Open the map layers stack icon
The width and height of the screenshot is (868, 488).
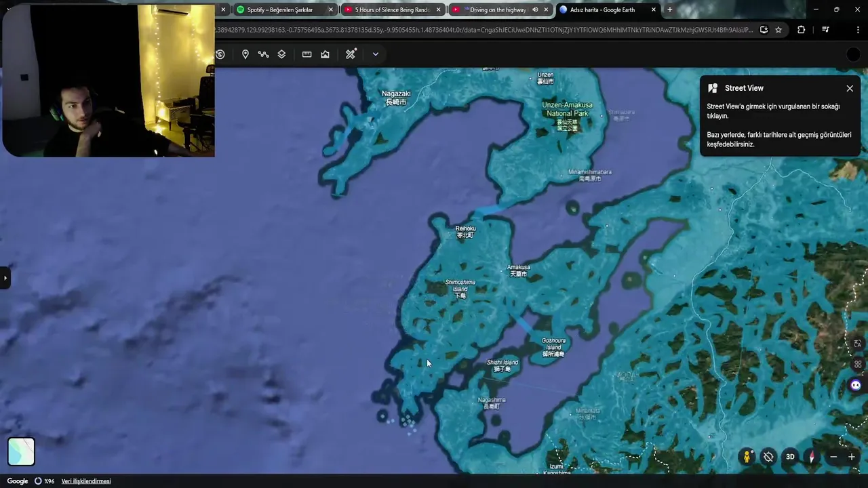[x=281, y=54]
